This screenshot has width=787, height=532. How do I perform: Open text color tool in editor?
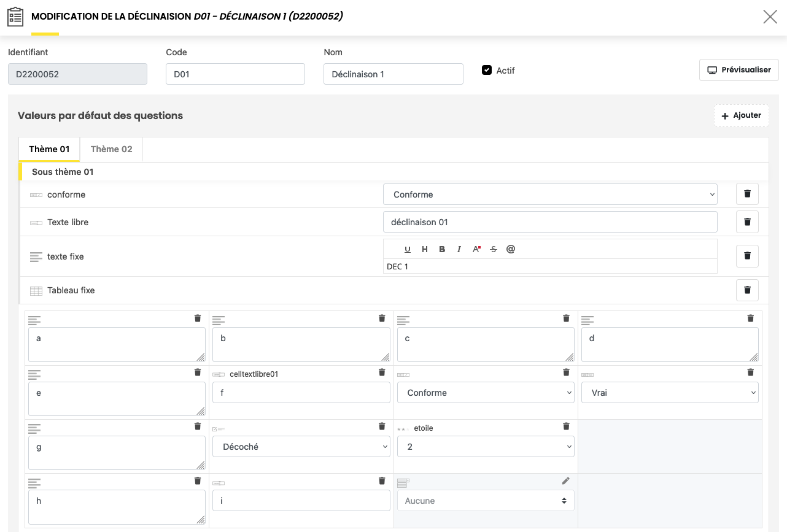(476, 249)
